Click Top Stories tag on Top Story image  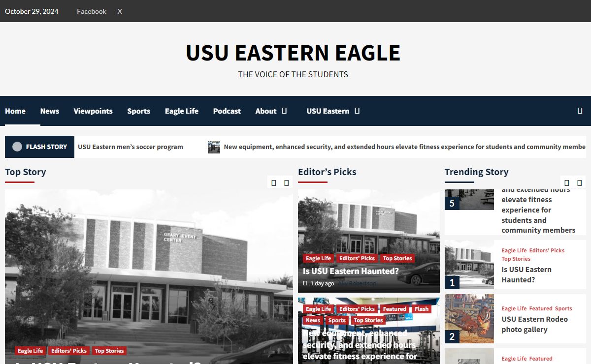(x=109, y=351)
